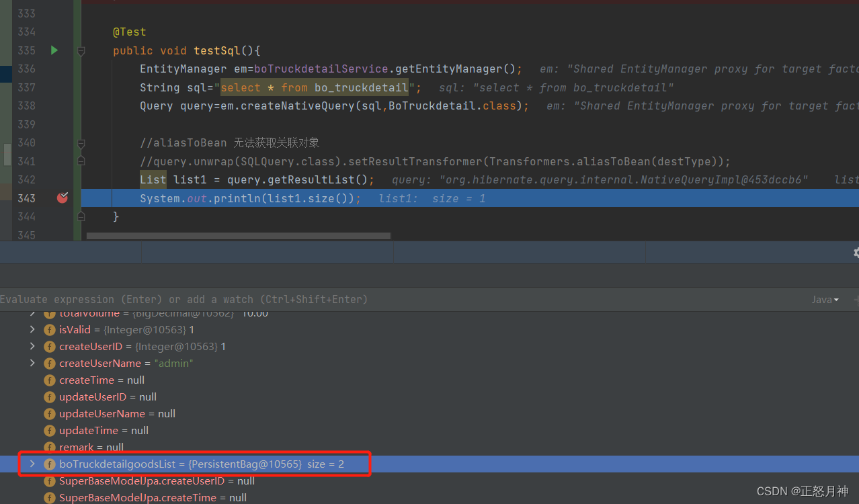
Task: Click the field icon beside createUserName
Action: pyautogui.click(x=49, y=364)
